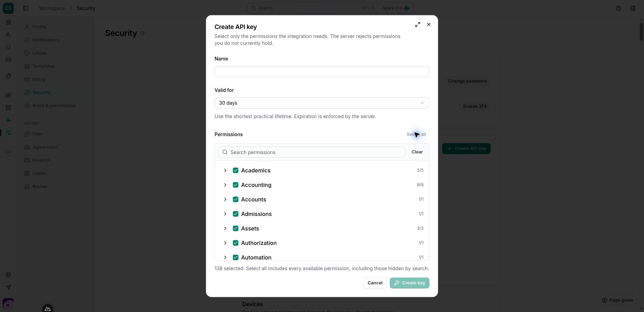Screen dimensions: 644x312
Task: Open the contacts person icon in left rail
Action: (x=8, y=35)
